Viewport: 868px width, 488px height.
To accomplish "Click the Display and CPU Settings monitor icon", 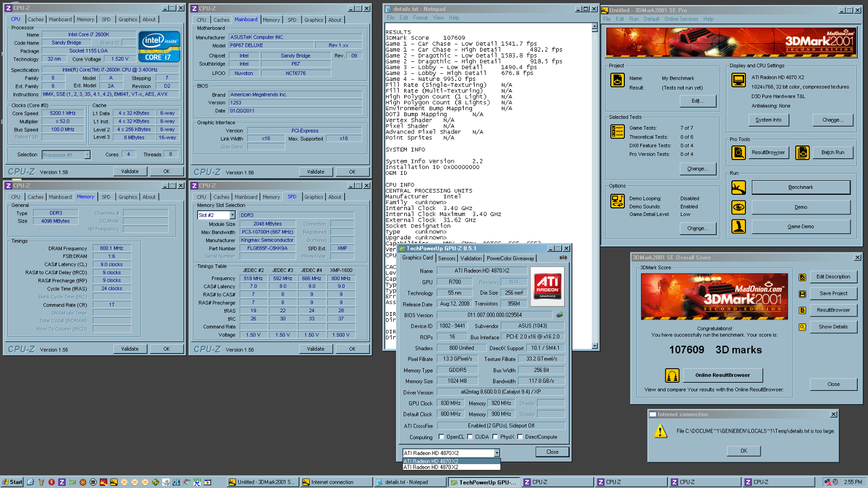I will coord(738,80).
